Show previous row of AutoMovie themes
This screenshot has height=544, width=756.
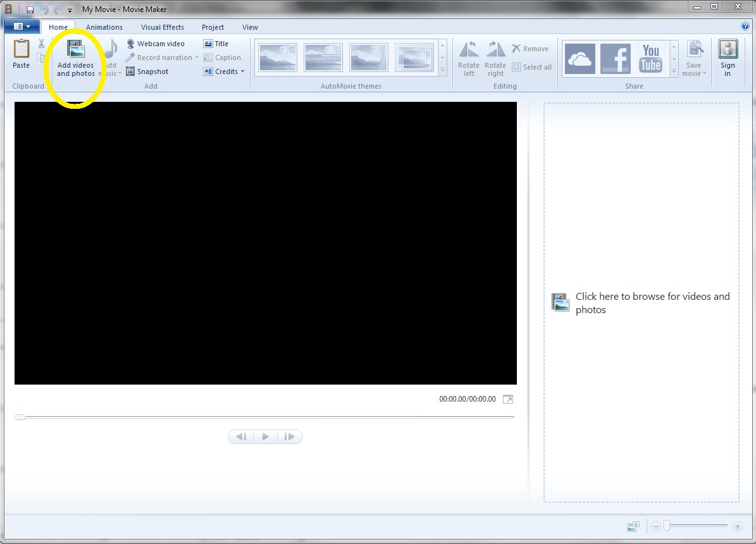pos(443,46)
